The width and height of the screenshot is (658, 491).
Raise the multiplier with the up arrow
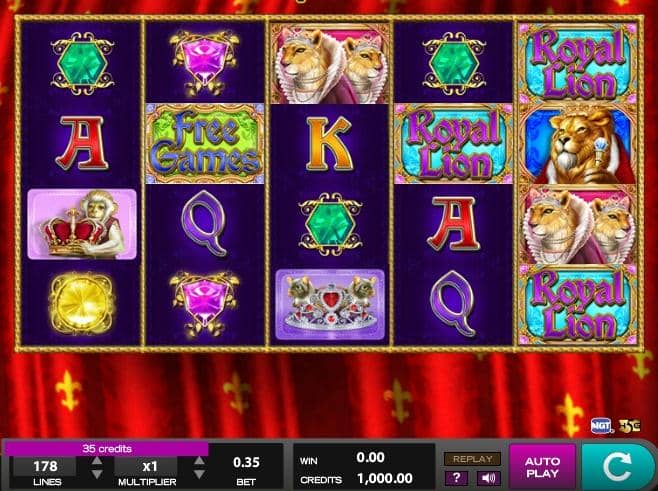(199, 461)
